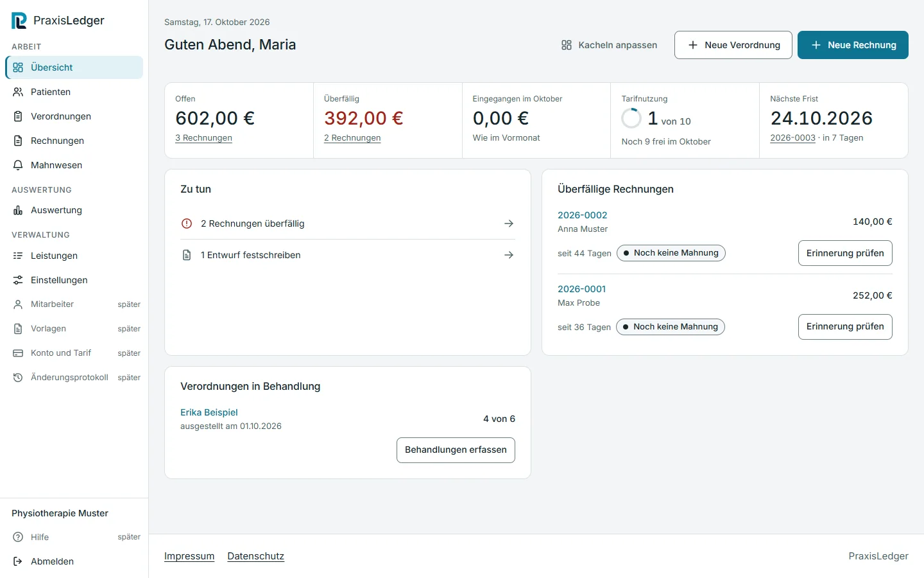The height and width of the screenshot is (578, 924).
Task: Click the Hilfe question mark icon
Action: pos(18,537)
